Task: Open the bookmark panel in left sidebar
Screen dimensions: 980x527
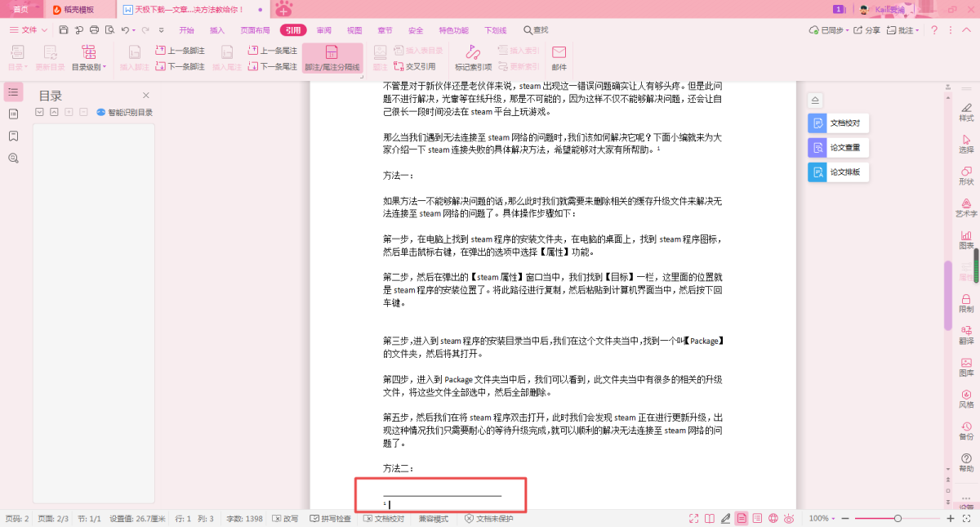Action: (13, 136)
